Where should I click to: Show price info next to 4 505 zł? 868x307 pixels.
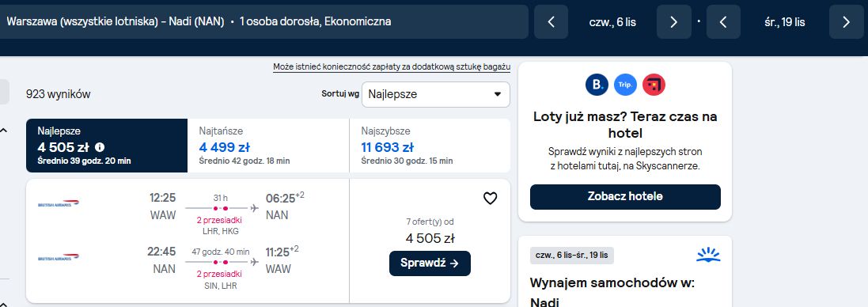pyautogui.click(x=100, y=147)
